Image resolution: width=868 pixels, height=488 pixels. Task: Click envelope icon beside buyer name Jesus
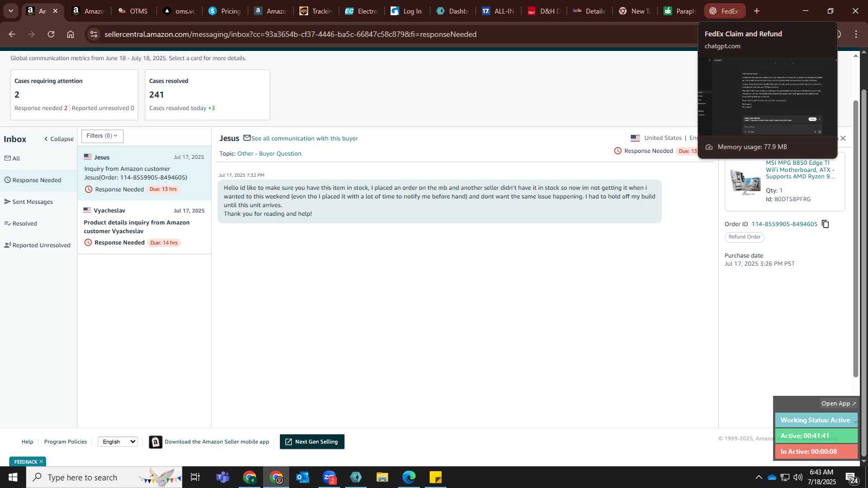(247, 138)
